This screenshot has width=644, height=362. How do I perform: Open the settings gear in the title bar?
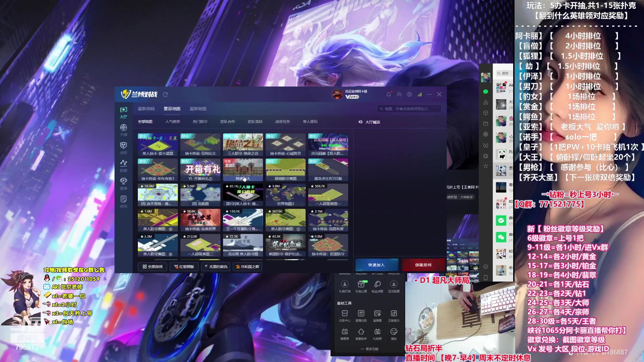click(x=409, y=95)
